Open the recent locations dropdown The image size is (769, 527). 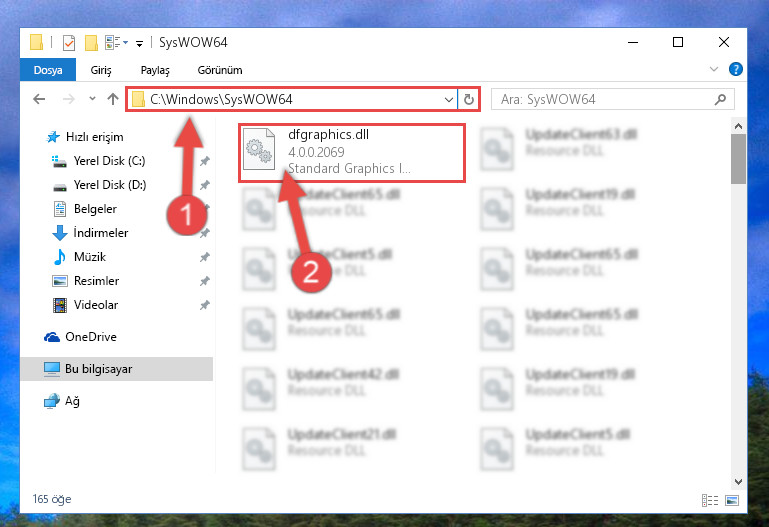click(x=92, y=99)
